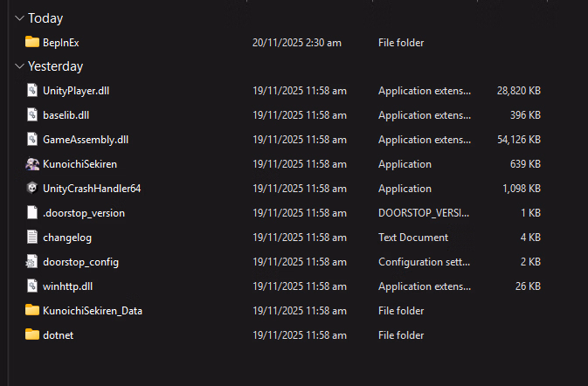Select the changelog text document icon

coord(32,238)
